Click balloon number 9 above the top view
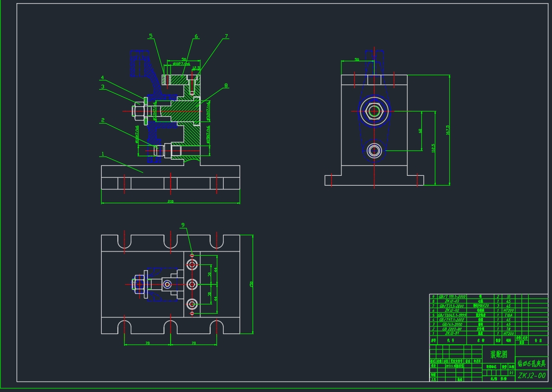The image size is (552, 392). [x=183, y=225]
